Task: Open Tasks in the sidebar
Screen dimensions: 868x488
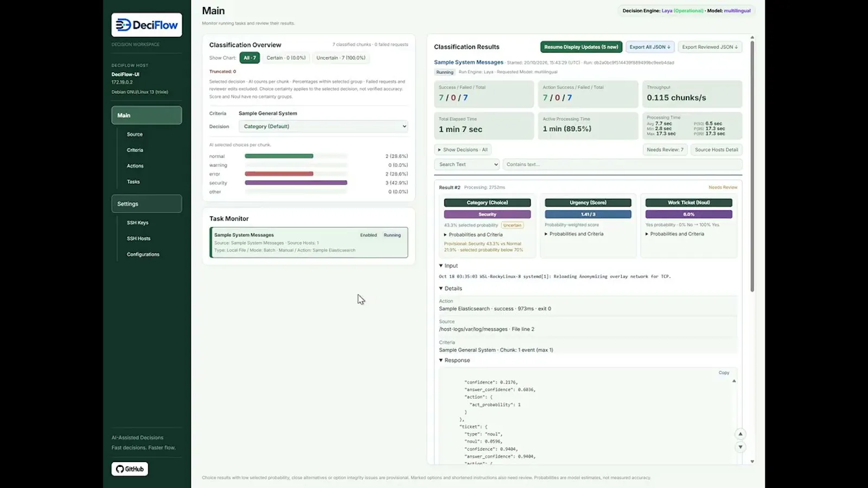Action: point(133,182)
